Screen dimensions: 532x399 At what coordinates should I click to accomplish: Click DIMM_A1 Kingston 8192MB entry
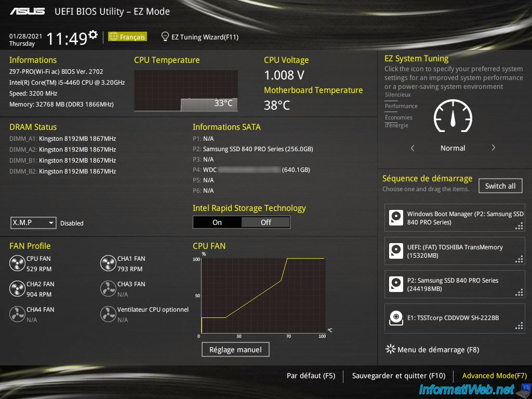(63, 139)
